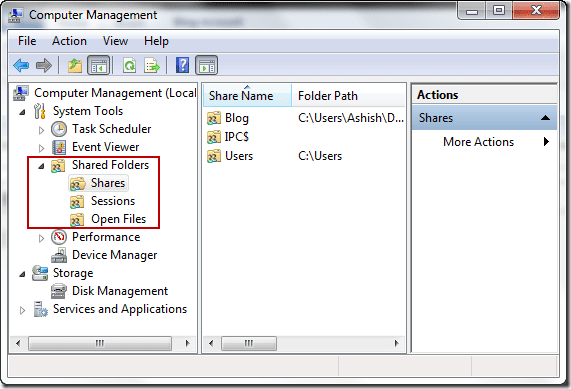Click the IPC$ share icon

[214, 137]
